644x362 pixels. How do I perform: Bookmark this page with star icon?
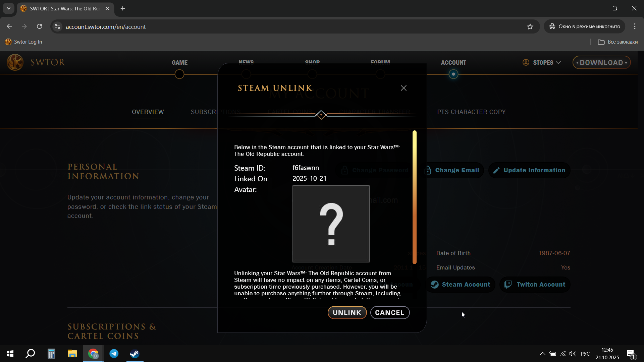(x=530, y=26)
